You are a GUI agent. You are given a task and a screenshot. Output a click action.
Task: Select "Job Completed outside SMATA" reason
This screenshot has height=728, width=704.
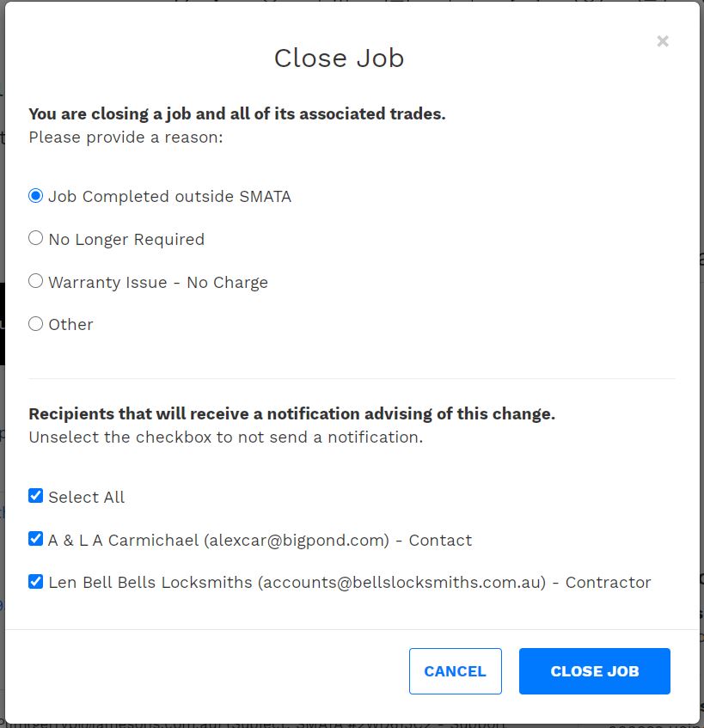[x=35, y=195]
